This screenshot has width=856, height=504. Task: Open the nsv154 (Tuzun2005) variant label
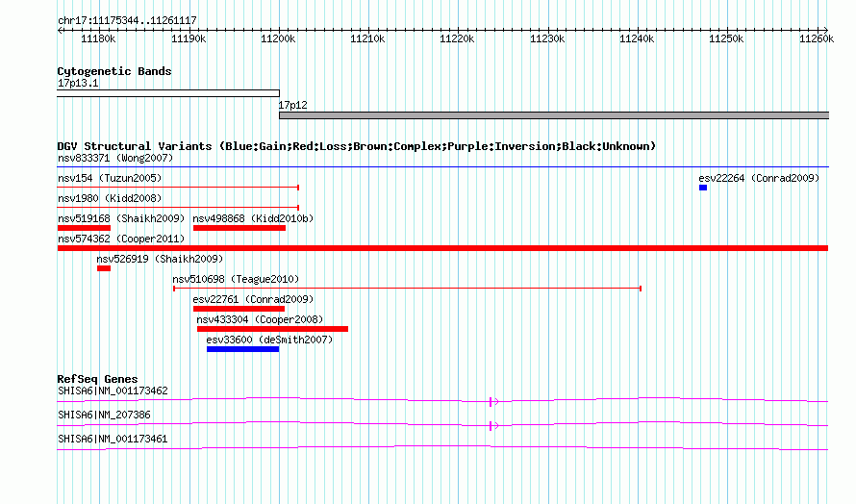pyautogui.click(x=110, y=178)
